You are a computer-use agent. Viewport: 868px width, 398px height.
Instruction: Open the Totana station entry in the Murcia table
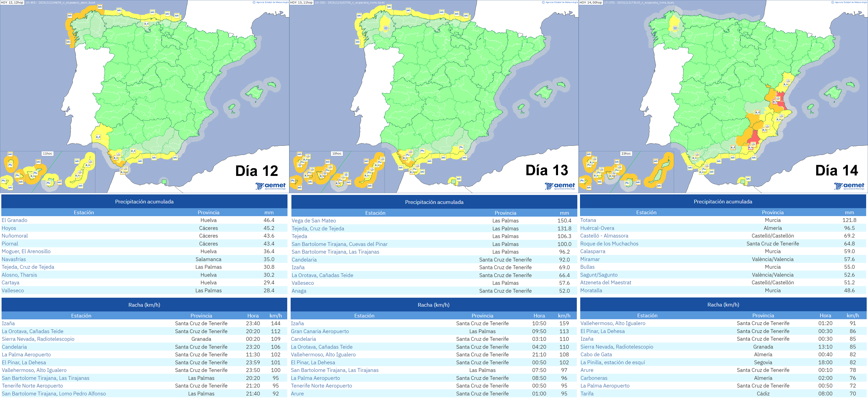588,220
